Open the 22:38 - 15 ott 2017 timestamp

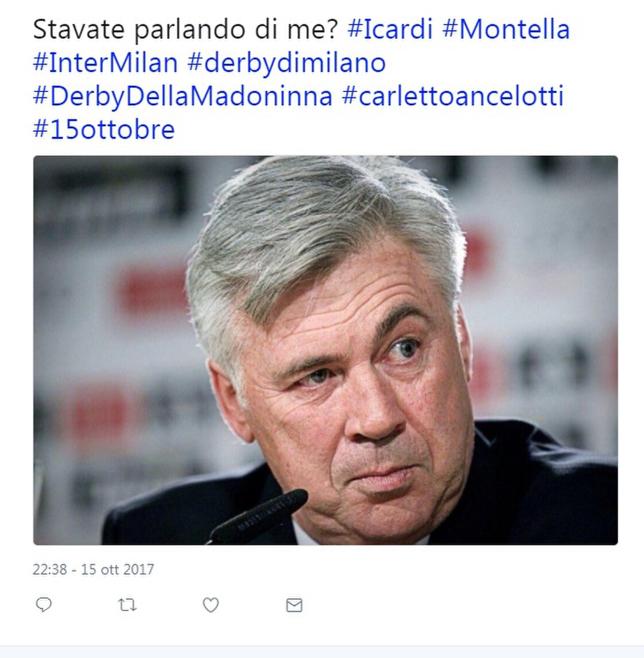coord(93,570)
